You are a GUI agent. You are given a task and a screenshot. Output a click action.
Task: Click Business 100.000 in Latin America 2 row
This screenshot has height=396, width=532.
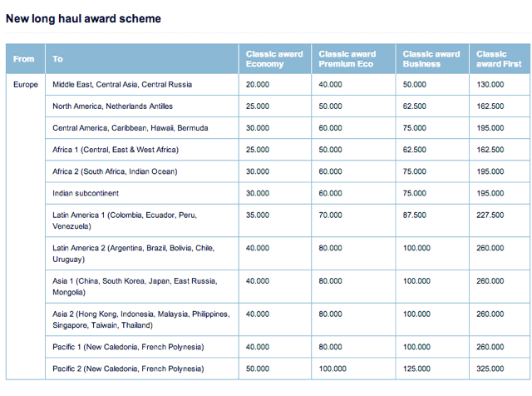click(x=416, y=248)
